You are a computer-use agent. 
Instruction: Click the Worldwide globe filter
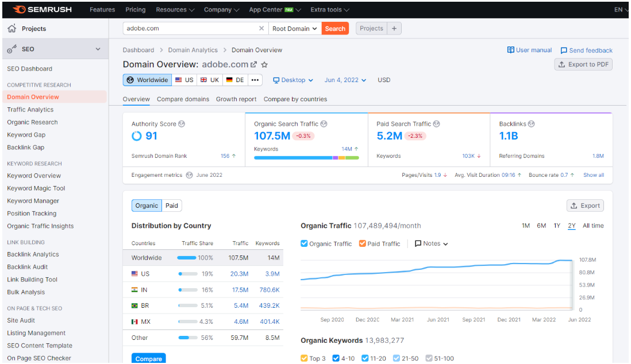tap(147, 80)
